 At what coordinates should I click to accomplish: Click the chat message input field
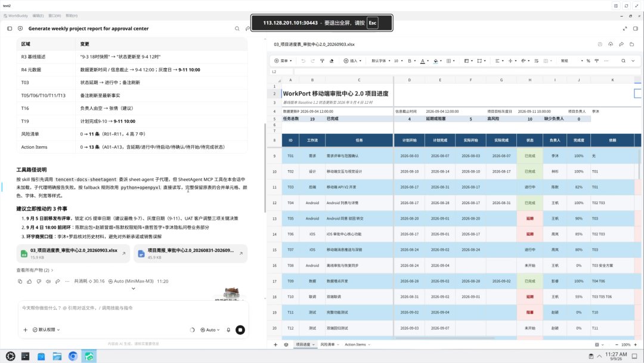132,308
